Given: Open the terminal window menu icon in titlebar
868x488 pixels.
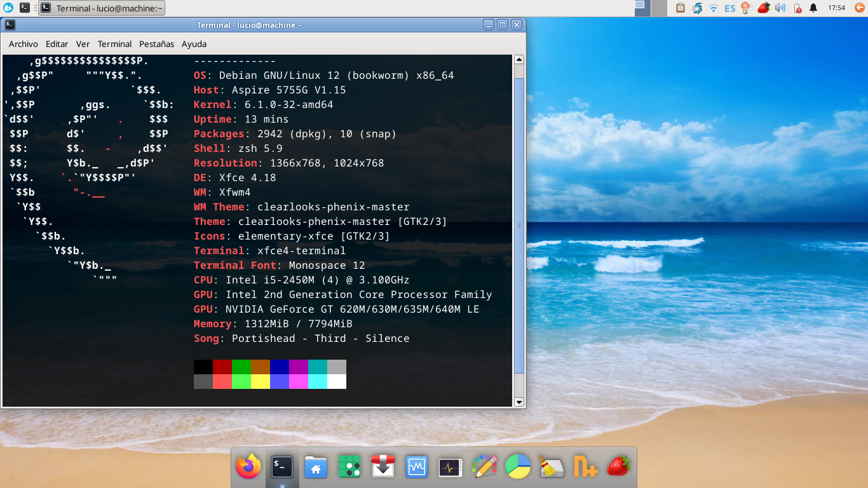Looking at the screenshot, I should tap(10, 25).
